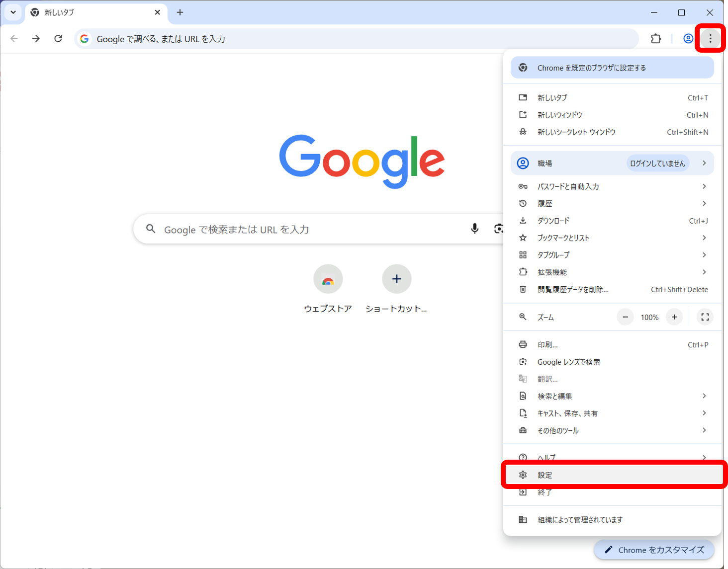Screen dimensions: 728x569
Task: Expand the 職場 profile submenu chevron
Action: [x=704, y=163]
